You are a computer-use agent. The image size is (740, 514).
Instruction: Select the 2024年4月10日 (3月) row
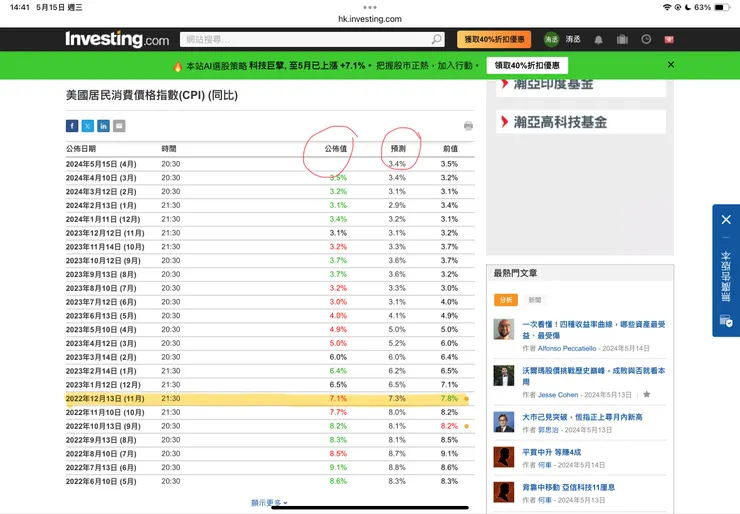pos(270,178)
